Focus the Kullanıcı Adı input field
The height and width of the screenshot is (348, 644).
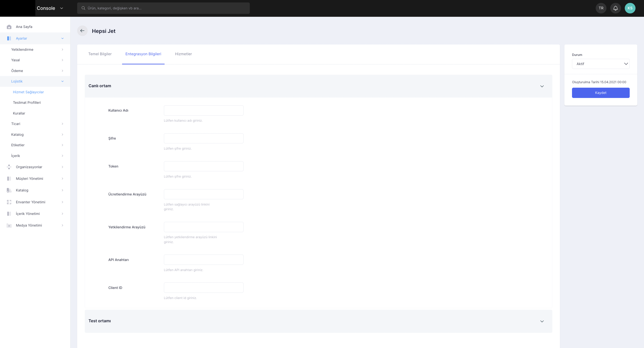click(x=203, y=110)
